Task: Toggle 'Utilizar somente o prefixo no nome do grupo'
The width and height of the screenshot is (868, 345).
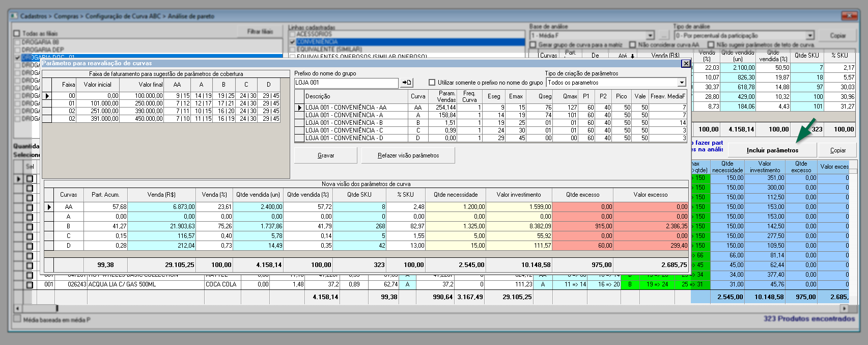Action: pyautogui.click(x=432, y=83)
